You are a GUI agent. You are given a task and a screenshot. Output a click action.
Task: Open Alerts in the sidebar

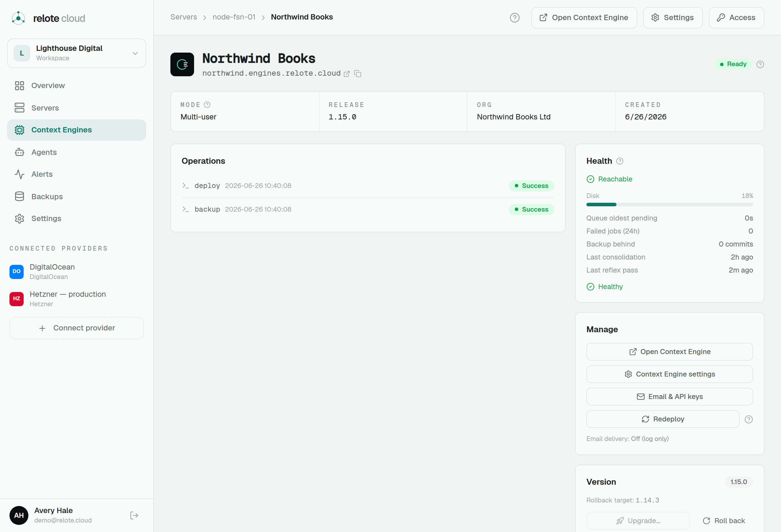tap(77, 174)
